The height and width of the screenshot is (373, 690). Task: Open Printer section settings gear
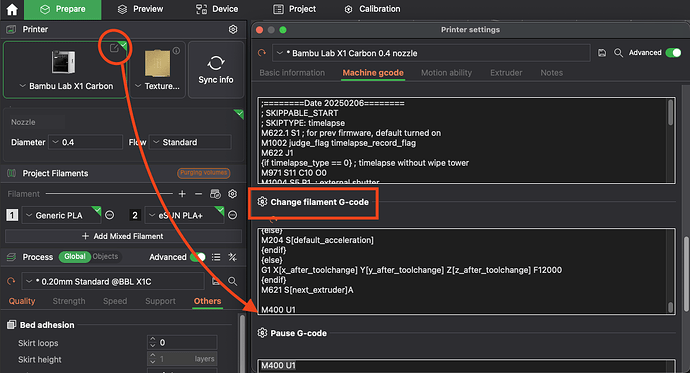pos(233,29)
